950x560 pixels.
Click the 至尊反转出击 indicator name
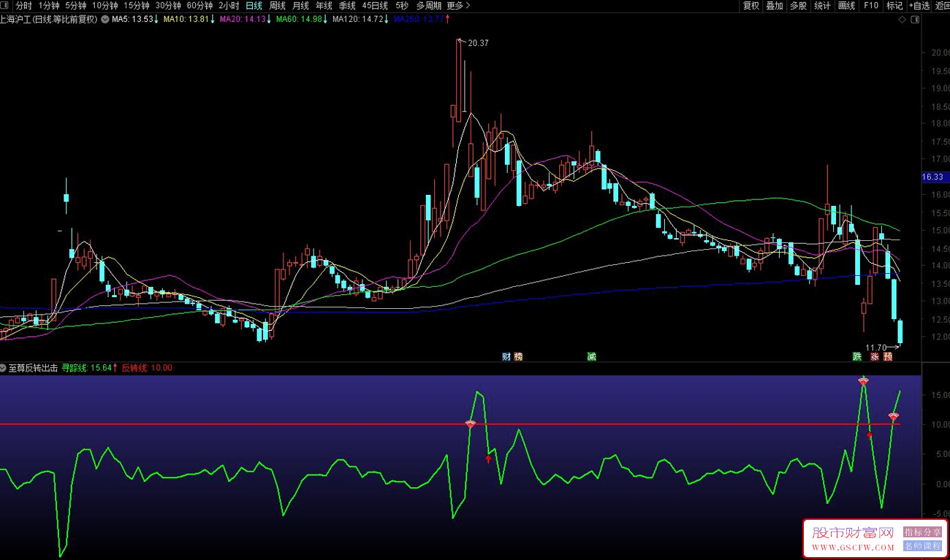coord(34,368)
